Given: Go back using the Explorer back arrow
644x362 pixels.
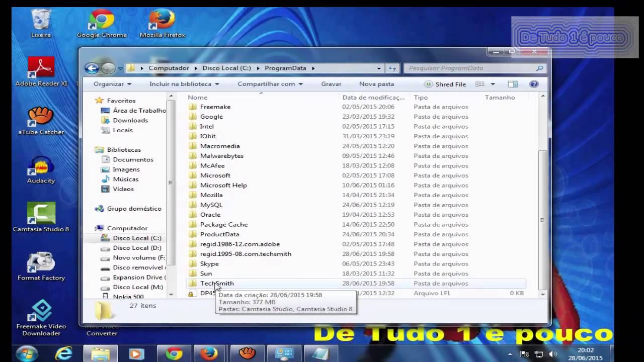Looking at the screenshot, I should pos(92,68).
